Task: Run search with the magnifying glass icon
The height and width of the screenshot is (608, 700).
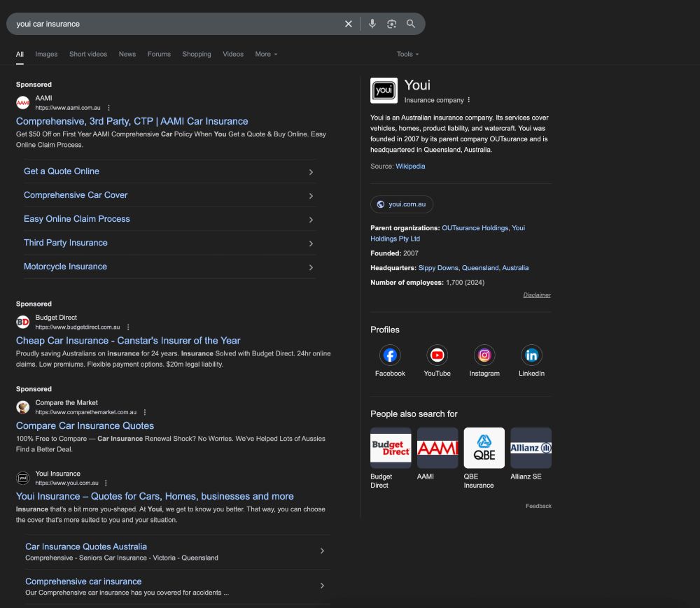Action: tap(411, 24)
